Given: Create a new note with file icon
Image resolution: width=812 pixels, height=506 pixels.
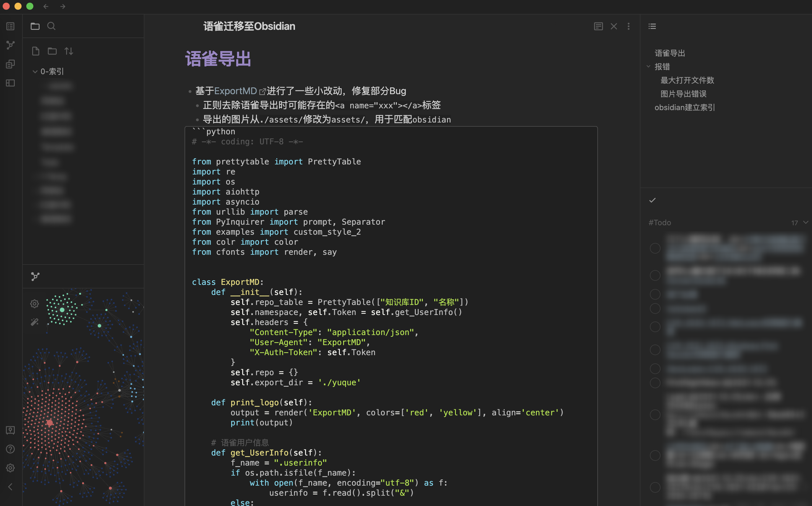Looking at the screenshot, I should pyautogui.click(x=35, y=51).
